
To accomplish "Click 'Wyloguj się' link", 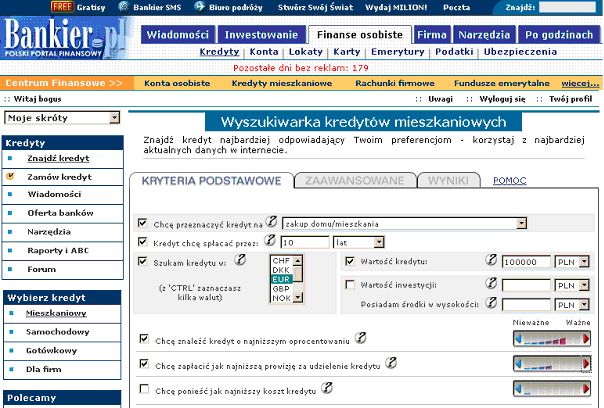I will coord(502,100).
